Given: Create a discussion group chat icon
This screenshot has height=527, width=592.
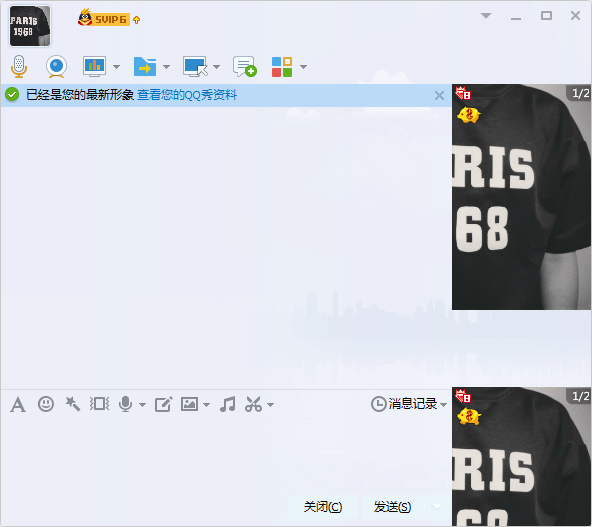Looking at the screenshot, I should [245, 67].
